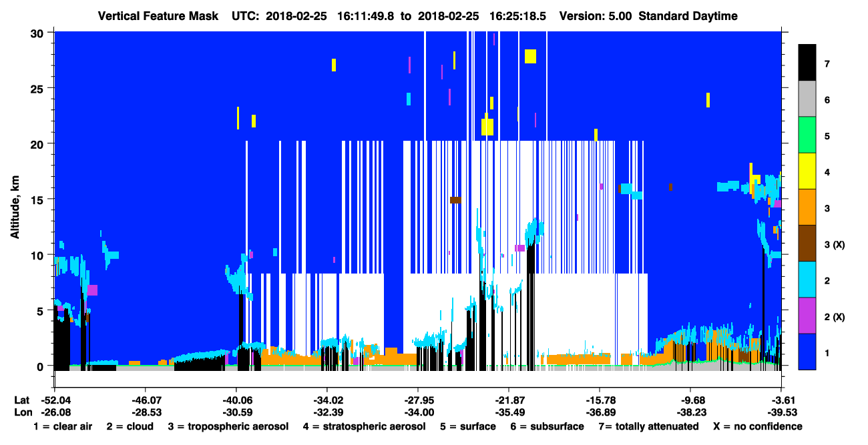
Task: Click the purple 2 (X) legend swatch
Action: coord(807,316)
